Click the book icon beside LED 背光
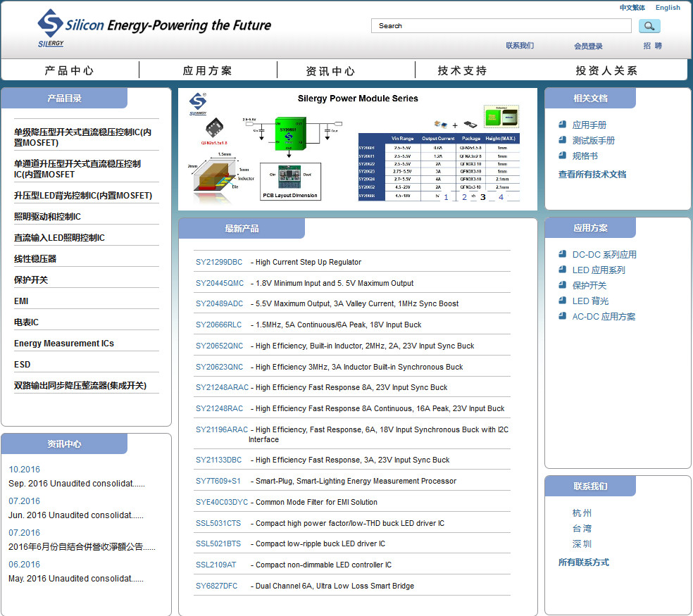This screenshot has height=616, width=693. pos(562,301)
